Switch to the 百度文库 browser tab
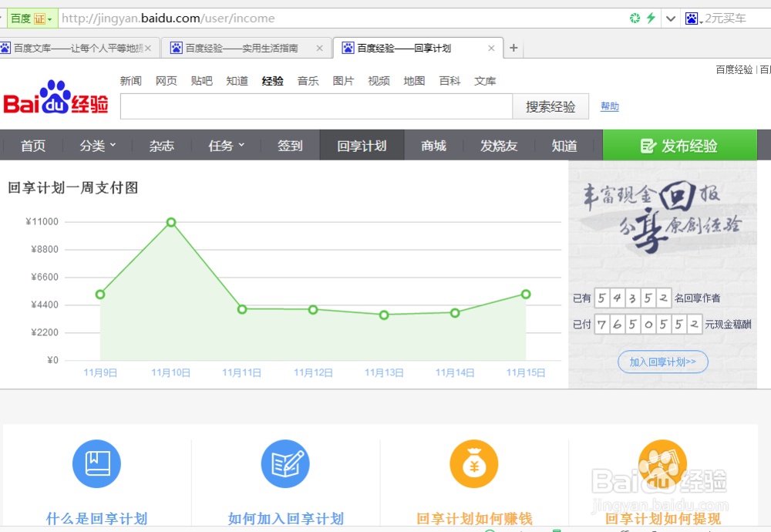Image resolution: width=771 pixels, height=532 pixels. click(x=79, y=48)
